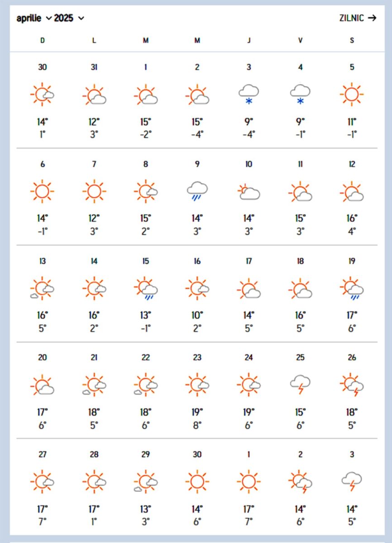Viewport: 392px width, 543px height.
Task: Click the sunny icon for April 30
Action: (197, 481)
